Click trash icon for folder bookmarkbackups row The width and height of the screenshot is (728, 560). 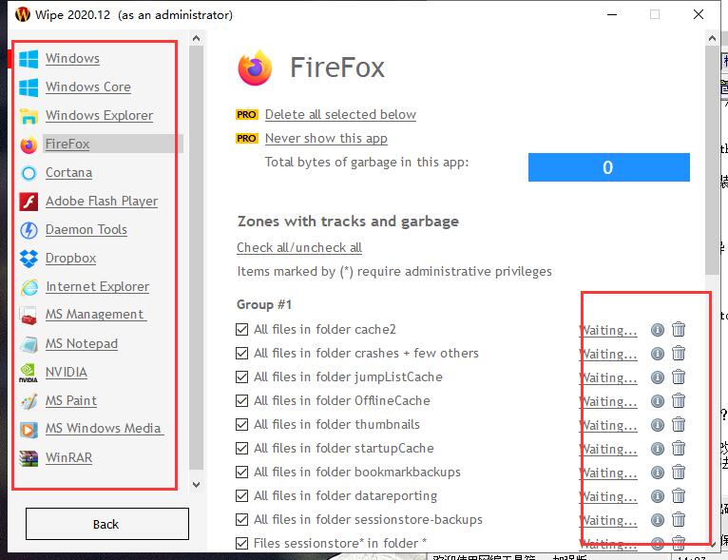pyautogui.click(x=679, y=473)
